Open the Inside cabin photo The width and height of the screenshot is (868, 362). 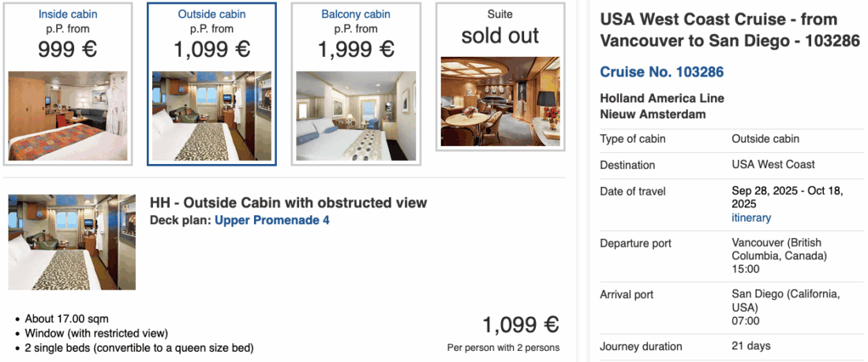tap(68, 115)
